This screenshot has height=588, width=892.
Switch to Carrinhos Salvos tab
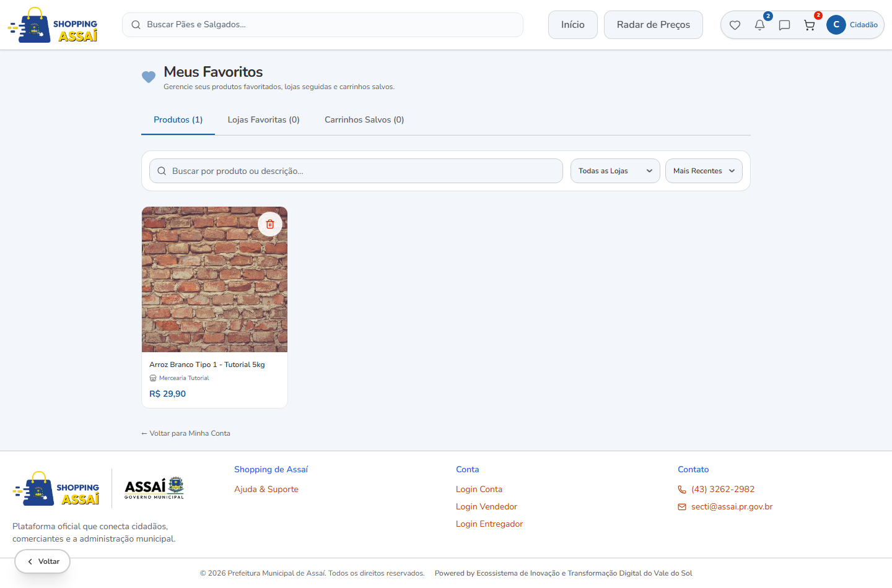point(364,120)
